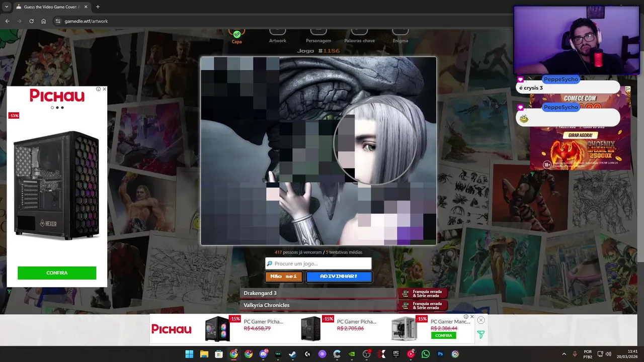Click the ADIVINHAR! button
The image size is (644, 362).
tap(339, 276)
